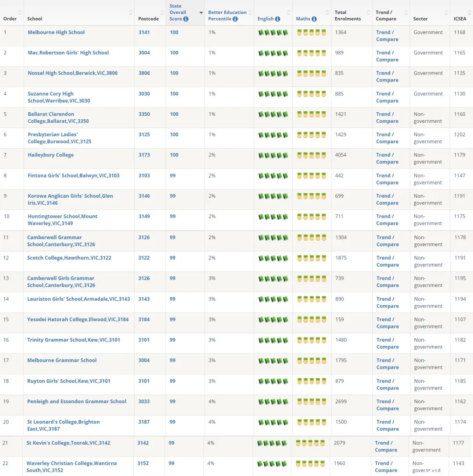Sort table by Maths column arrows
Image resolution: width=473 pixels, height=476 pixels.
(x=327, y=12)
